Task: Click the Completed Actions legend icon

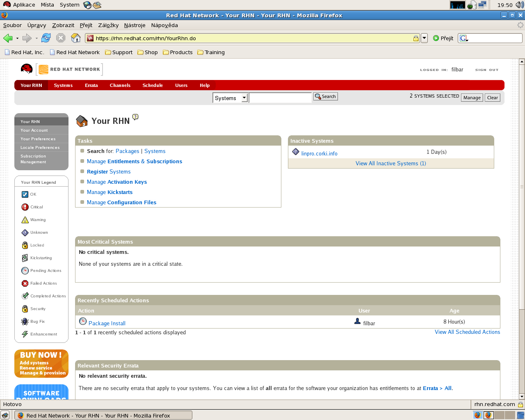Action: point(25,296)
